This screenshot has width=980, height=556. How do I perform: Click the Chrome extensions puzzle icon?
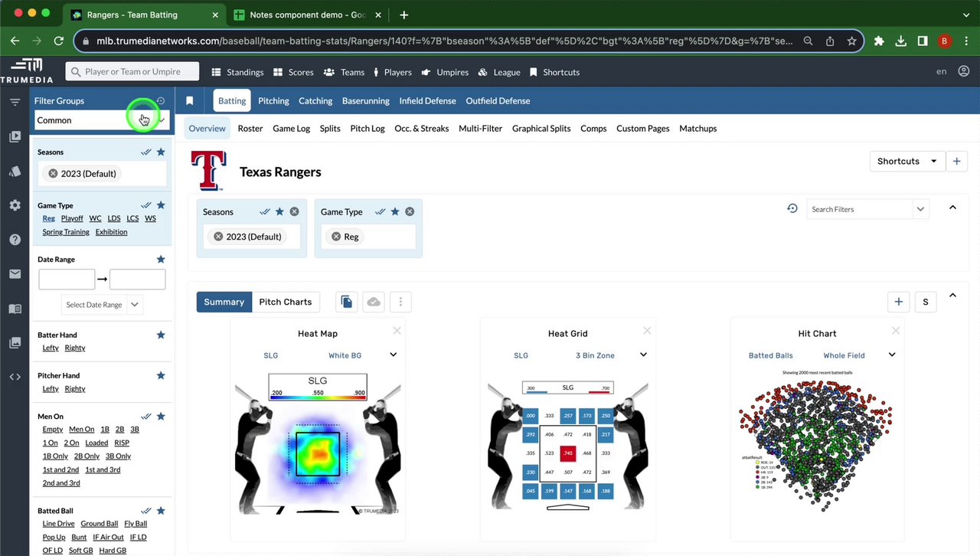click(x=879, y=41)
